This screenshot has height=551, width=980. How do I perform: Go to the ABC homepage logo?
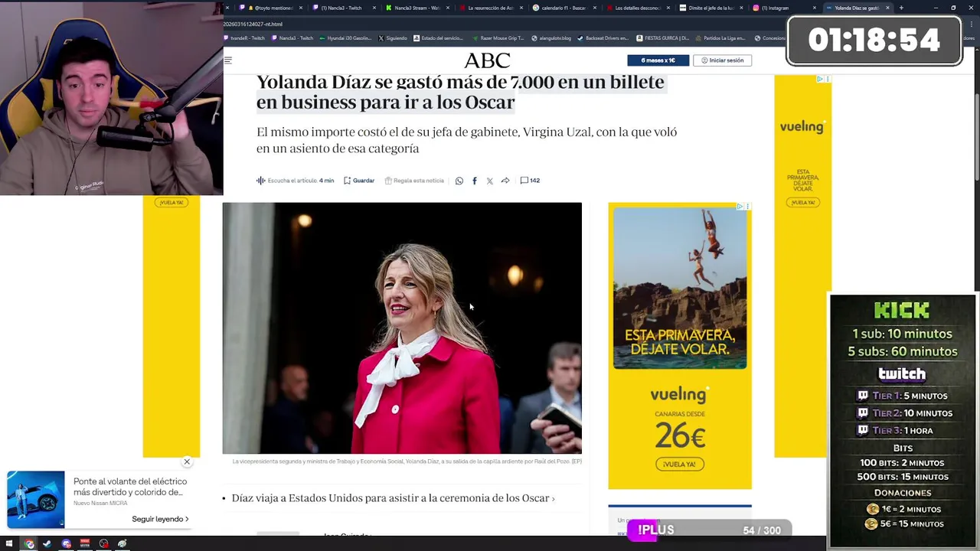(487, 60)
